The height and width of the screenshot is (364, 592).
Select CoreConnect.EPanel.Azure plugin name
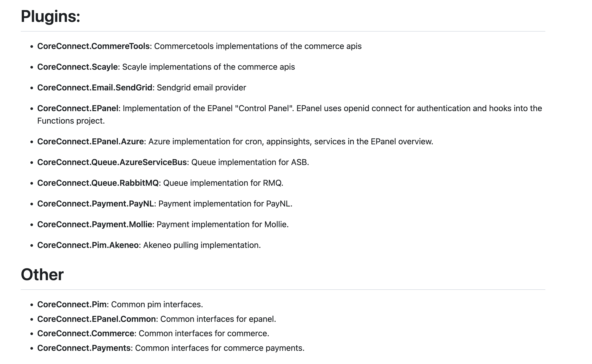[90, 142]
